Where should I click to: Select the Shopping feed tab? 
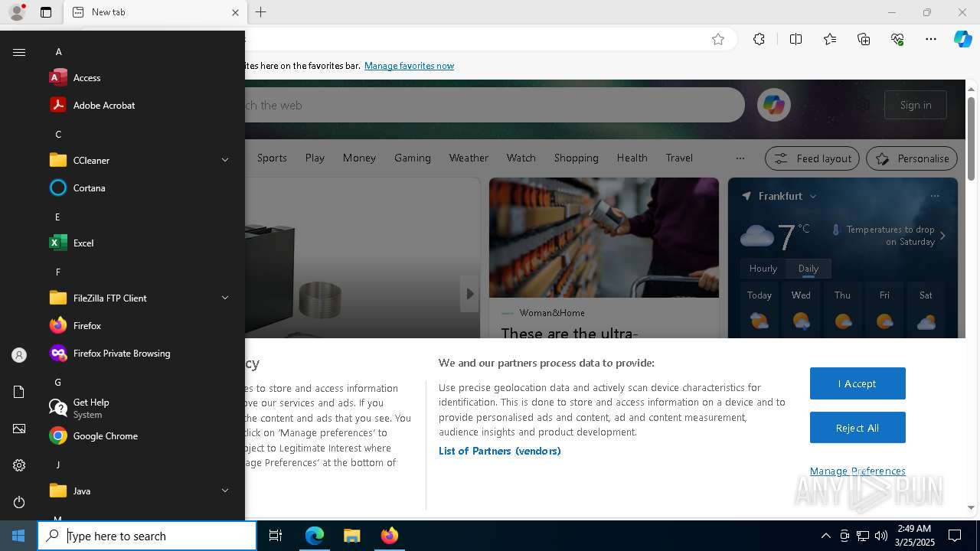(x=577, y=158)
